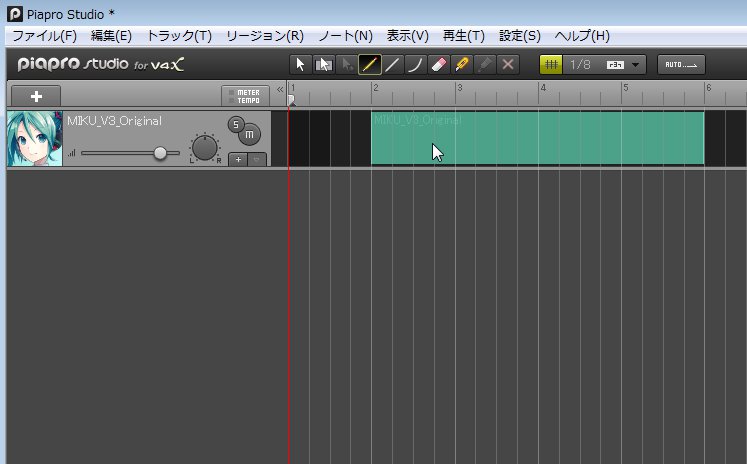The width and height of the screenshot is (747, 464).
Task: Select the yellow pencil tool
Action: pyautogui.click(x=370, y=65)
